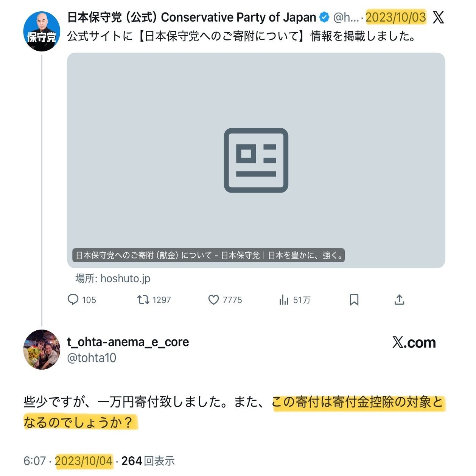Click the 264 回表示 view count

148,461
